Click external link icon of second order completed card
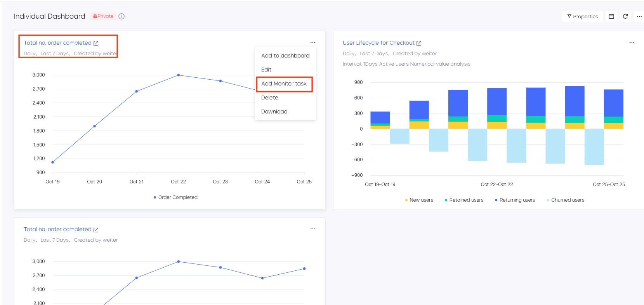644x305 pixels. tap(96, 230)
